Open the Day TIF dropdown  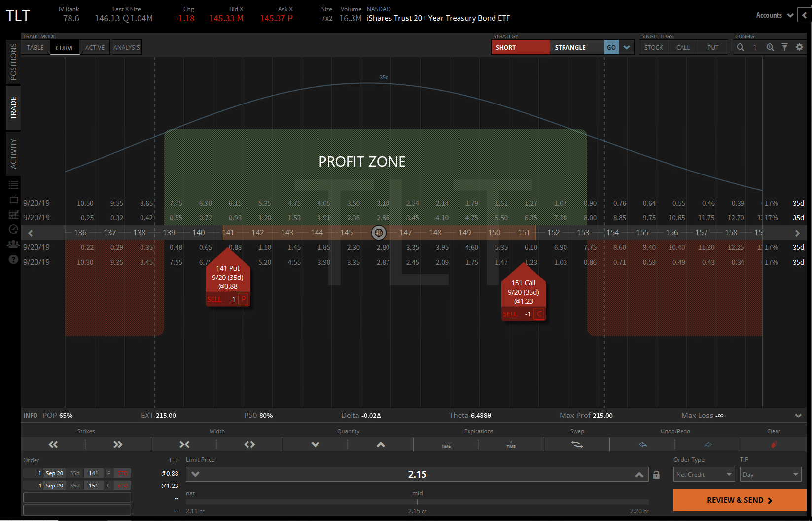click(770, 474)
